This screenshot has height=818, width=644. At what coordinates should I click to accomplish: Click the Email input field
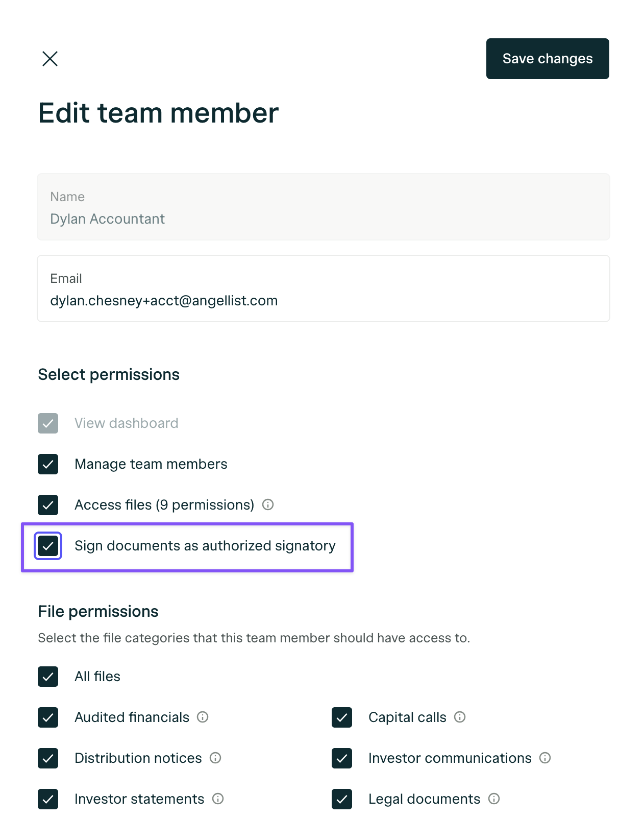click(x=324, y=288)
